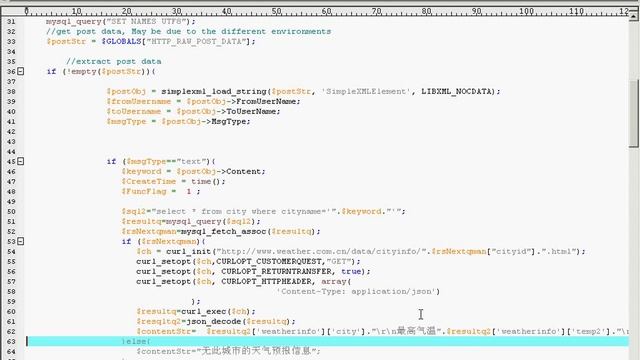Click 'curl_exec' on line 60
Viewport: 640px width, 360px height.
[x=204, y=311]
